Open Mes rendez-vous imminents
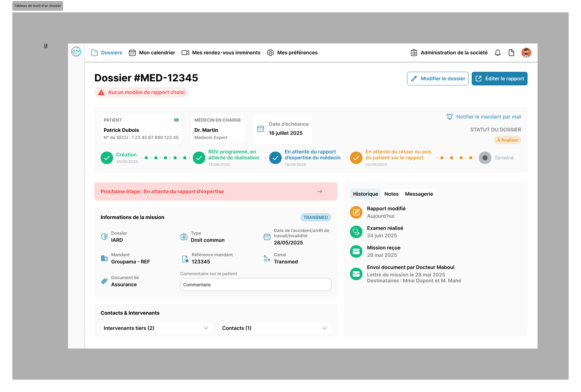The image size is (581, 392). pos(221,53)
